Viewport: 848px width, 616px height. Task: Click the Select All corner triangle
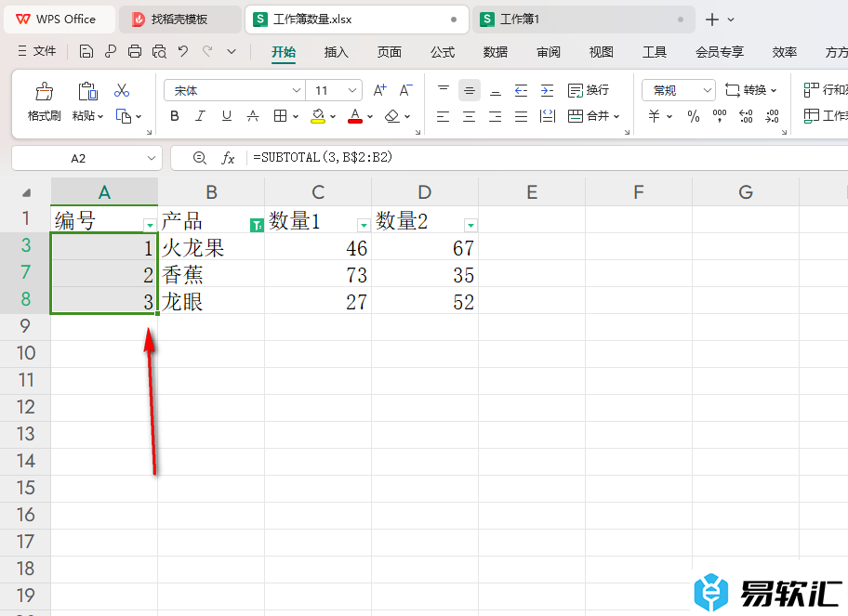point(26,192)
